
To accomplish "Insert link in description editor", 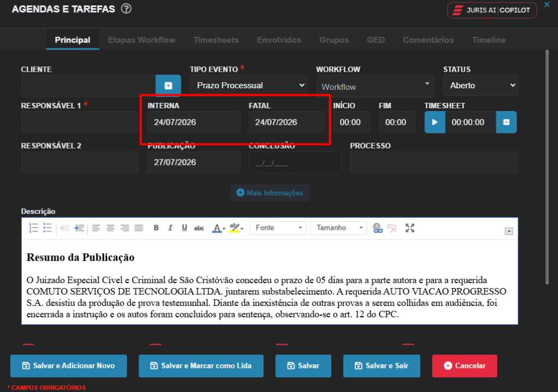I will [x=378, y=228].
